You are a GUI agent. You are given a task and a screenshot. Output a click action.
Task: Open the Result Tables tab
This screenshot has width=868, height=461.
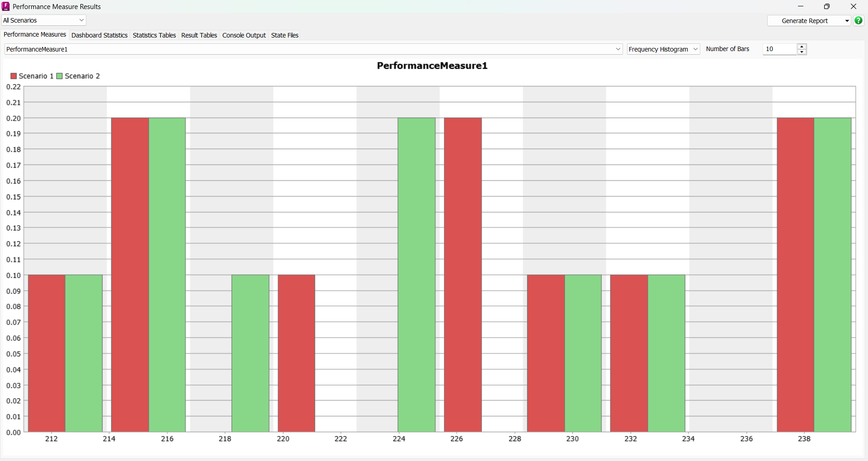(x=199, y=35)
